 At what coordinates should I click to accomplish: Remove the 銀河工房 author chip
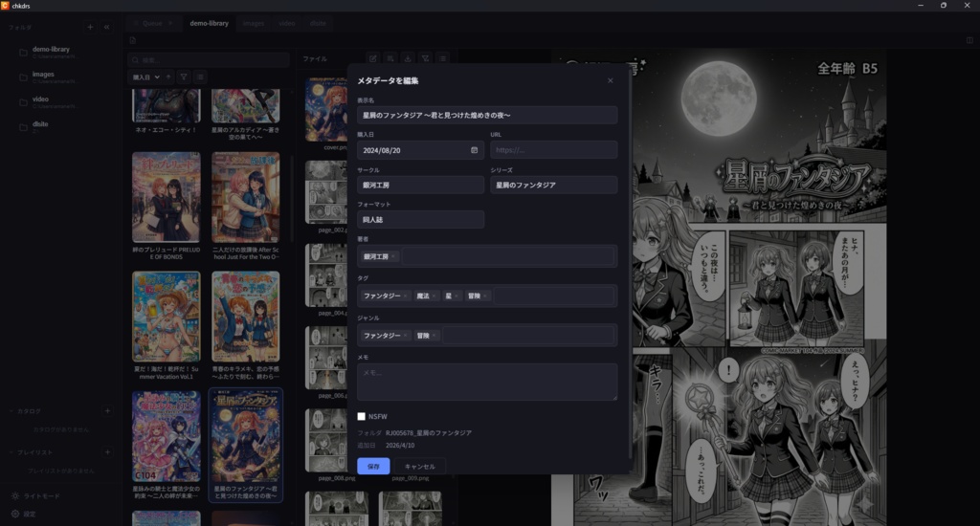coord(393,256)
